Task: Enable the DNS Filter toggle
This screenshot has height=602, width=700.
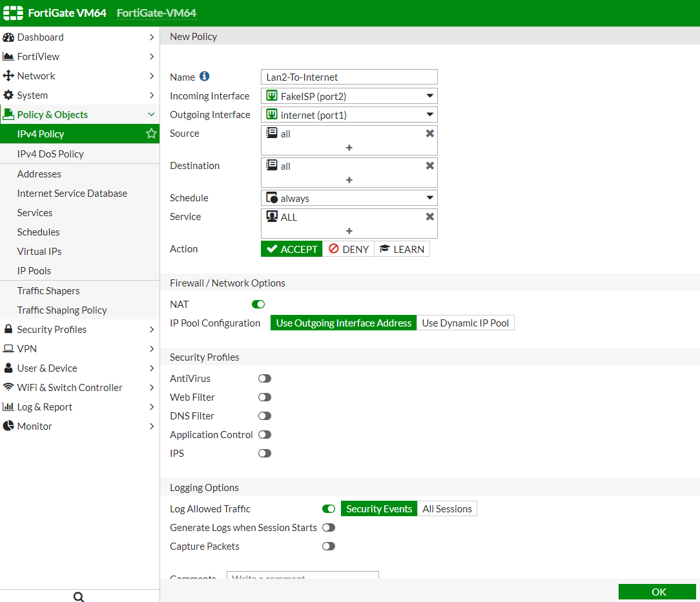Action: [x=265, y=416]
